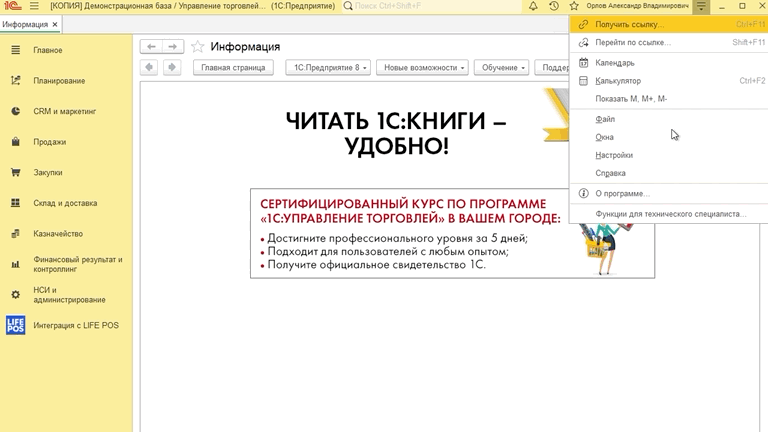The image size is (768, 432).
Task: Click the Склад и доставка grid icon
Action: coord(16,203)
